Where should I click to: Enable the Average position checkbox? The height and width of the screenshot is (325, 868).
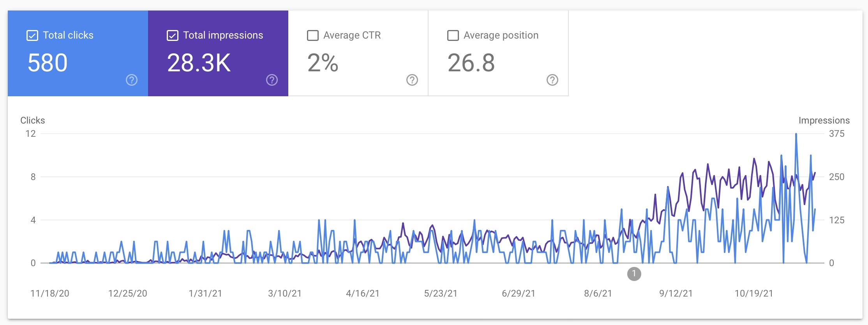pos(453,35)
